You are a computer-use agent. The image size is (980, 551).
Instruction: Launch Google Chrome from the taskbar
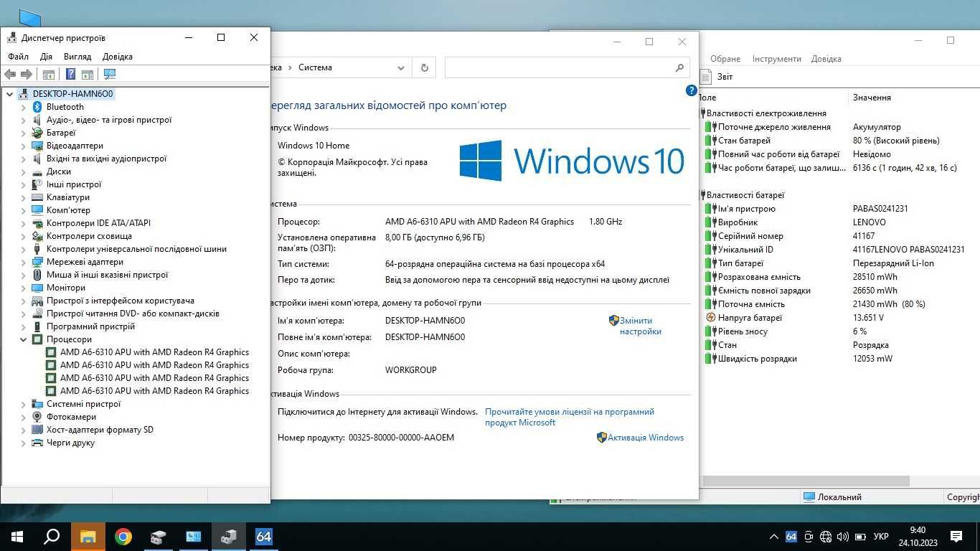coord(123,536)
